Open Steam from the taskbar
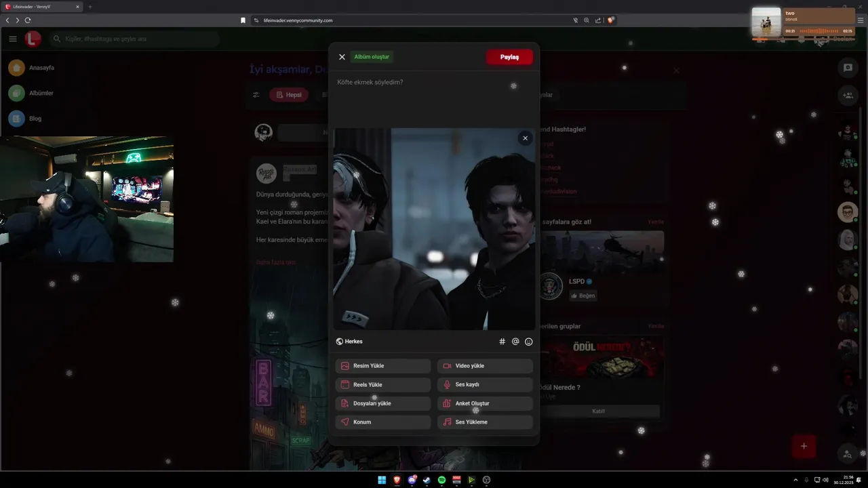The image size is (868, 488). point(427,480)
